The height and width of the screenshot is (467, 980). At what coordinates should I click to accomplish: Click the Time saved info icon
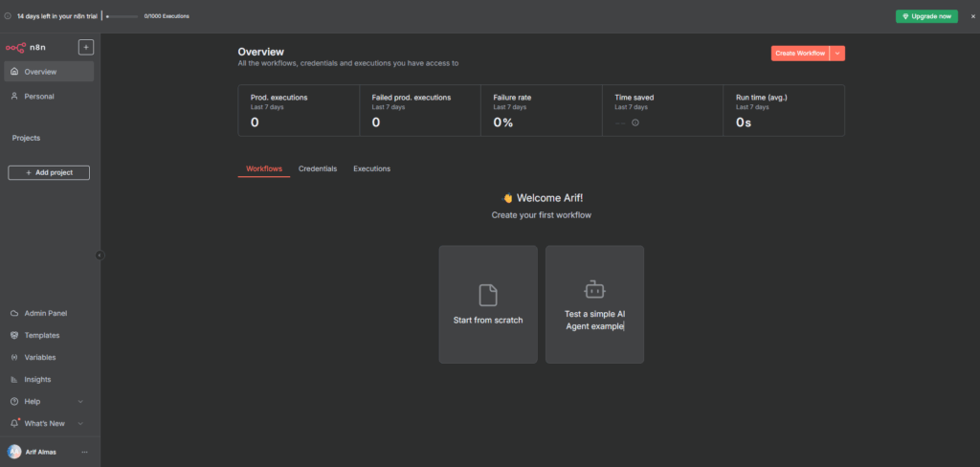coord(635,122)
